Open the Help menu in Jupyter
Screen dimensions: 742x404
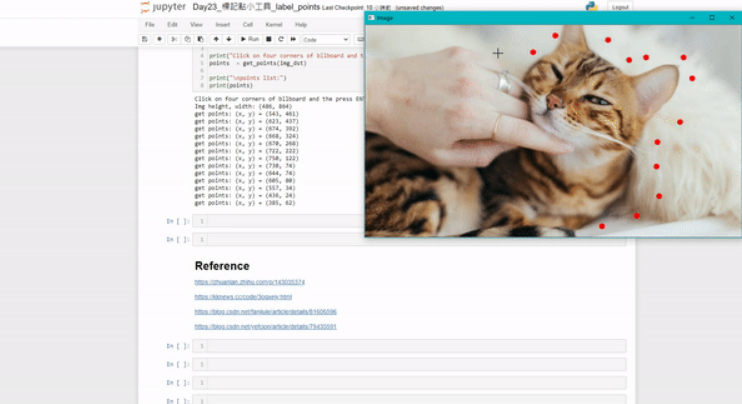pos(301,25)
